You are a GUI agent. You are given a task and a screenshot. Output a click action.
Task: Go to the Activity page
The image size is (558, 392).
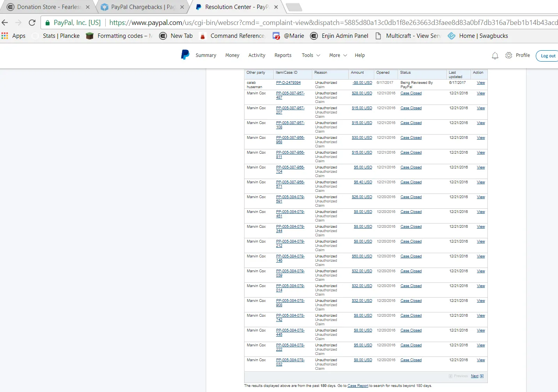tap(257, 55)
